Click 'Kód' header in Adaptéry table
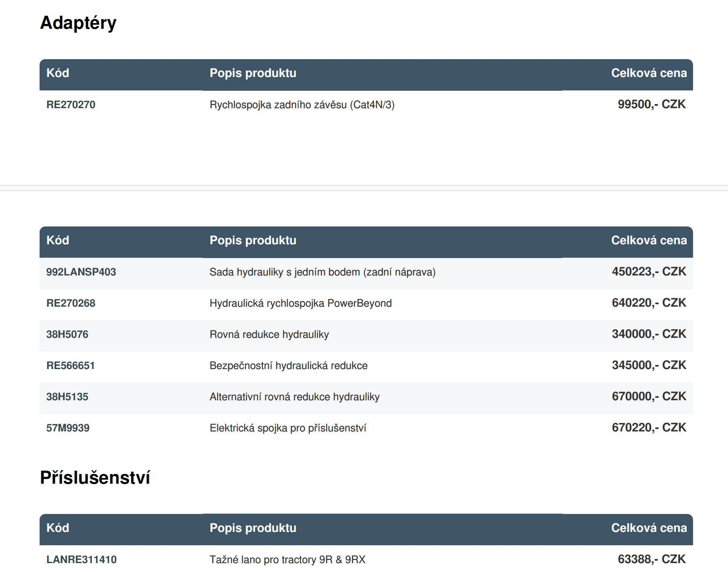Image resolution: width=728 pixels, height=572 pixels. (x=58, y=73)
